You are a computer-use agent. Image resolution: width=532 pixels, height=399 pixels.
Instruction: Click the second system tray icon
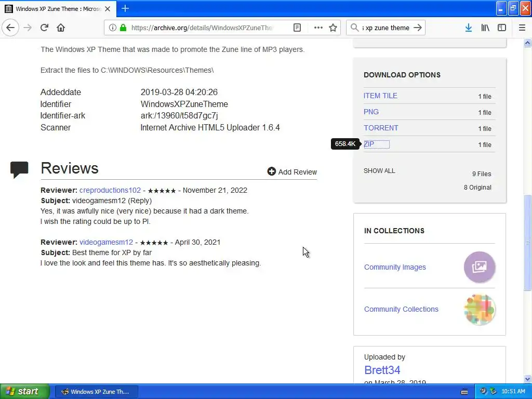(x=493, y=392)
